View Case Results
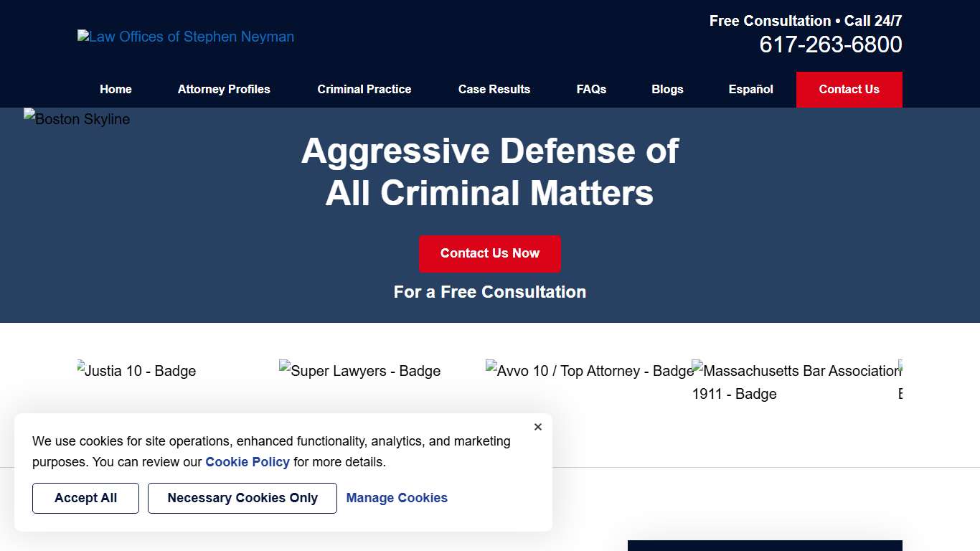 tap(494, 89)
